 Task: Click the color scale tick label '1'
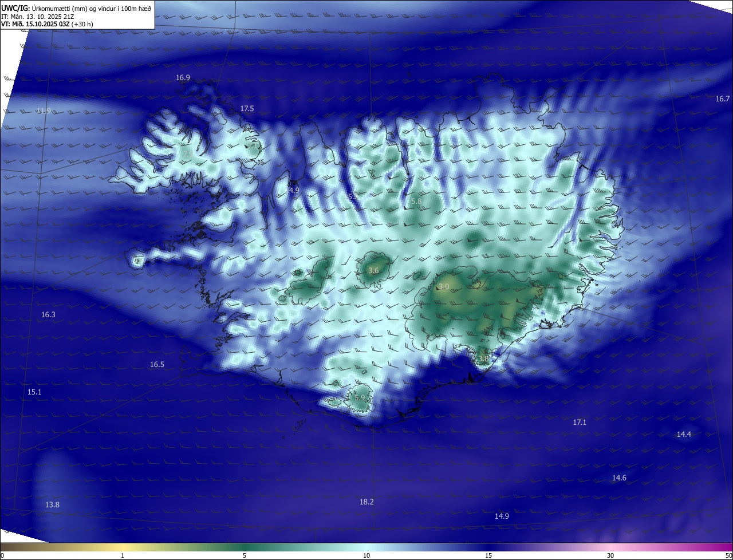[123, 555]
